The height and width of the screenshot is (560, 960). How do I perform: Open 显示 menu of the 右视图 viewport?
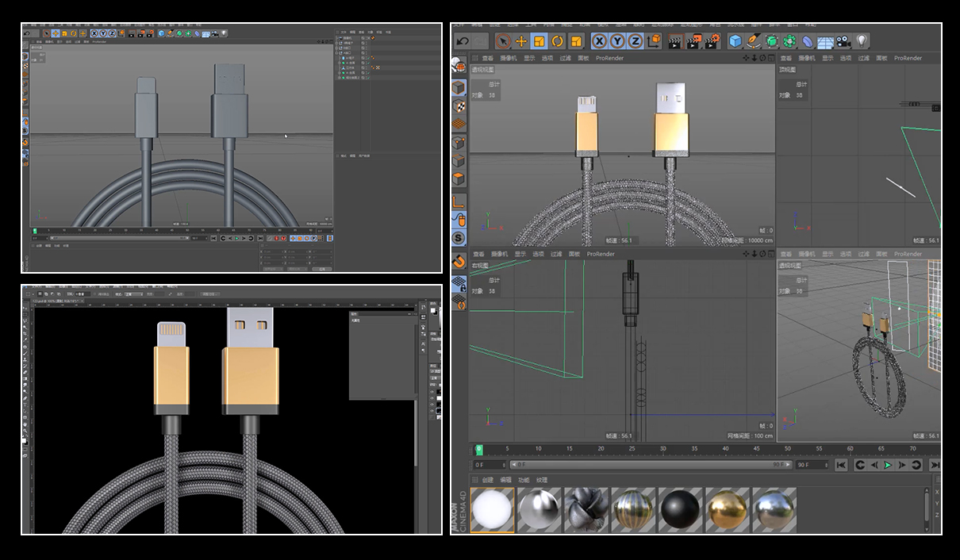point(520,254)
